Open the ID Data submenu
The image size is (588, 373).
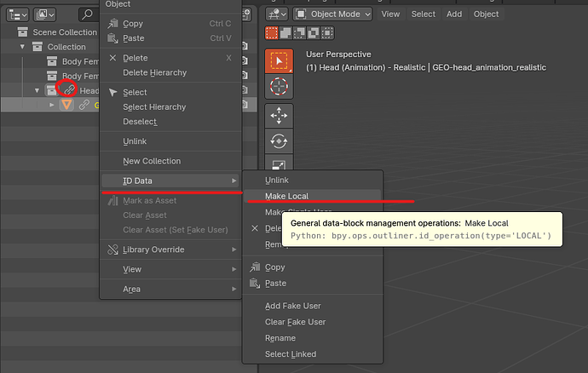point(170,181)
